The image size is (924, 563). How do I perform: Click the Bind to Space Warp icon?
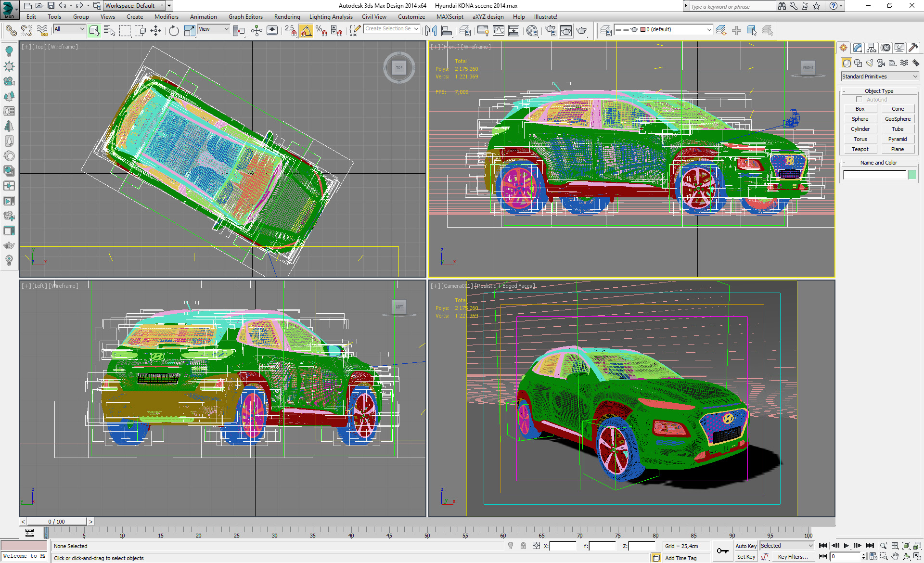(x=42, y=31)
